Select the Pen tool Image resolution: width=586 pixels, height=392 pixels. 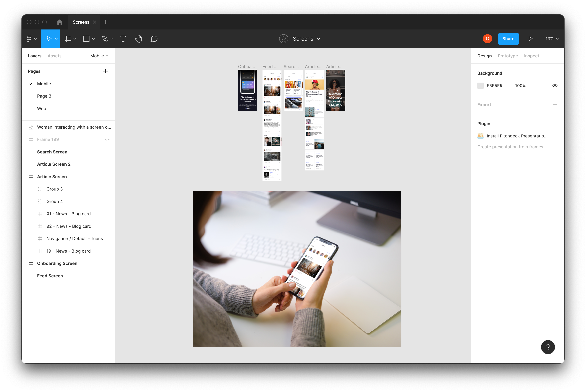click(105, 39)
